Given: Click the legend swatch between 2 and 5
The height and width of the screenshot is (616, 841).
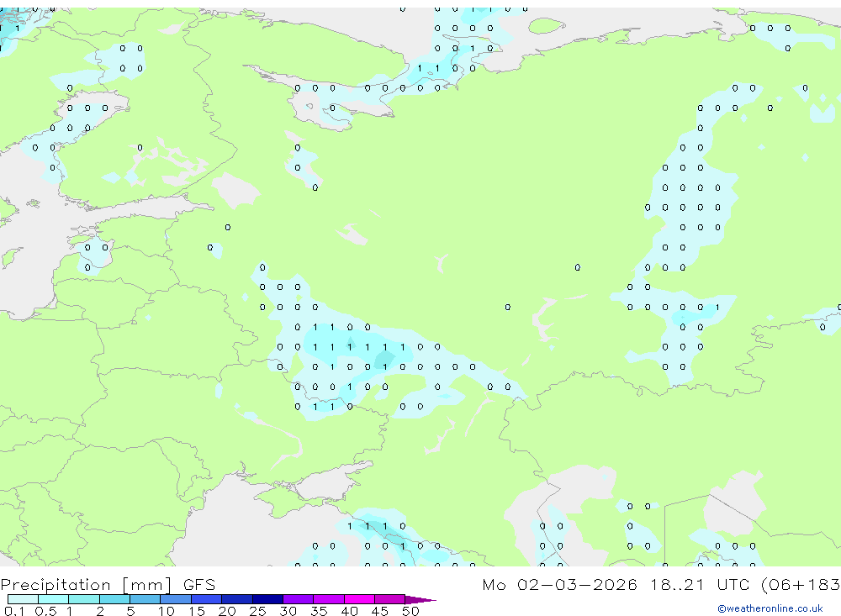Looking at the screenshot, I should [x=114, y=599].
